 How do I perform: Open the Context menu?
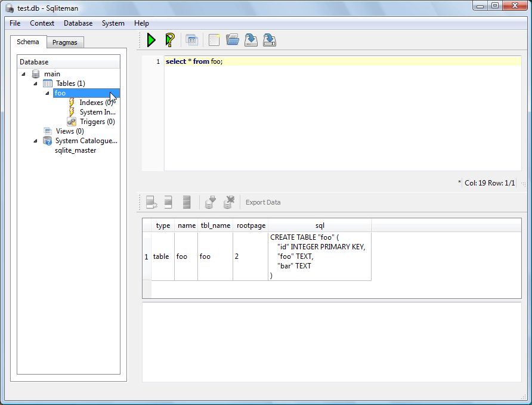(42, 23)
